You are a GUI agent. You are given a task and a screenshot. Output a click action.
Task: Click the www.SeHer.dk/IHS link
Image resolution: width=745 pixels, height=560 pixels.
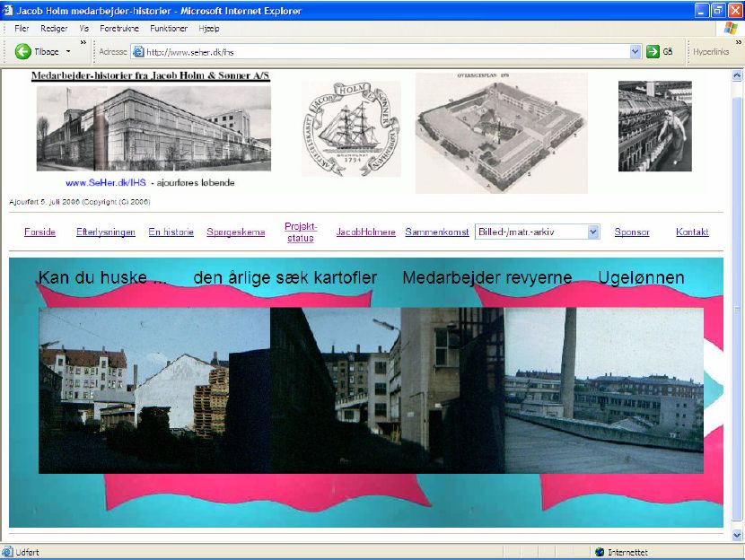pyautogui.click(x=106, y=182)
